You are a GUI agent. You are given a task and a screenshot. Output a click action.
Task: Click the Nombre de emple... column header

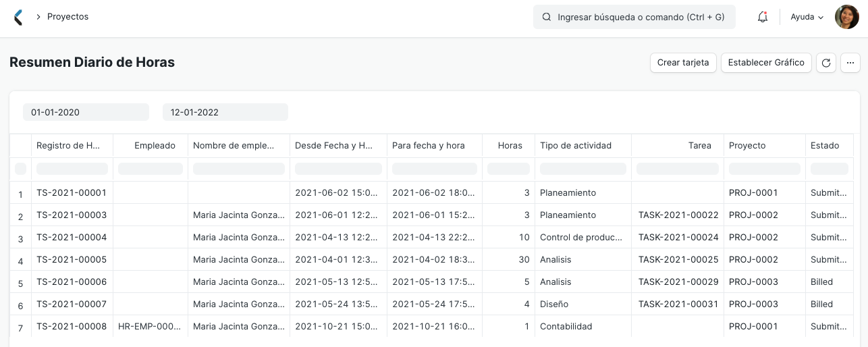(x=239, y=145)
